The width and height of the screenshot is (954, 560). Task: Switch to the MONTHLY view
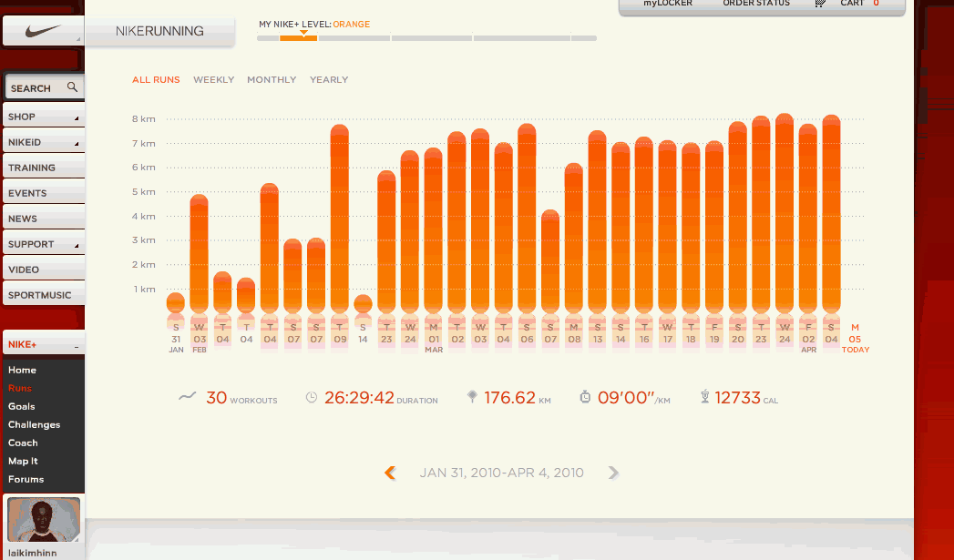click(272, 79)
